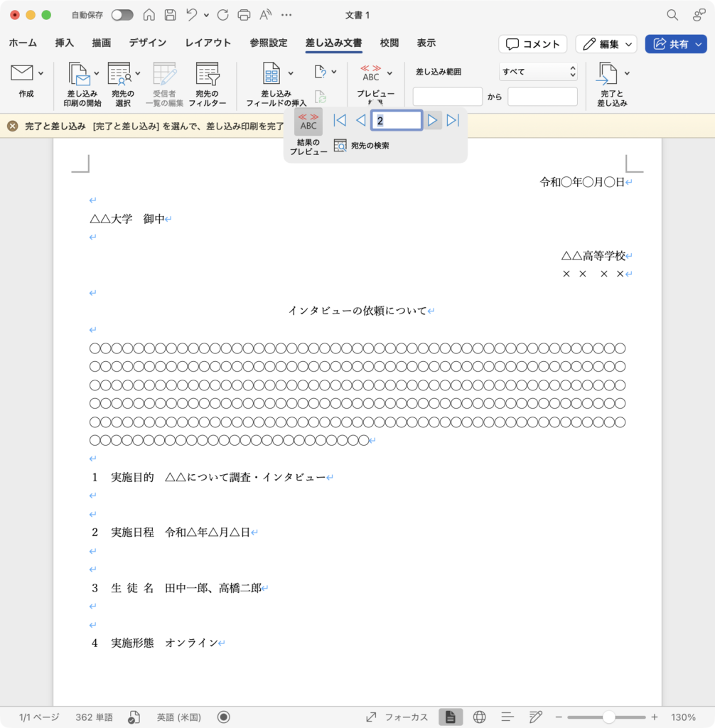The width and height of the screenshot is (715, 728).
Task: Click the 宛先のフィルター icon
Action: tap(207, 75)
